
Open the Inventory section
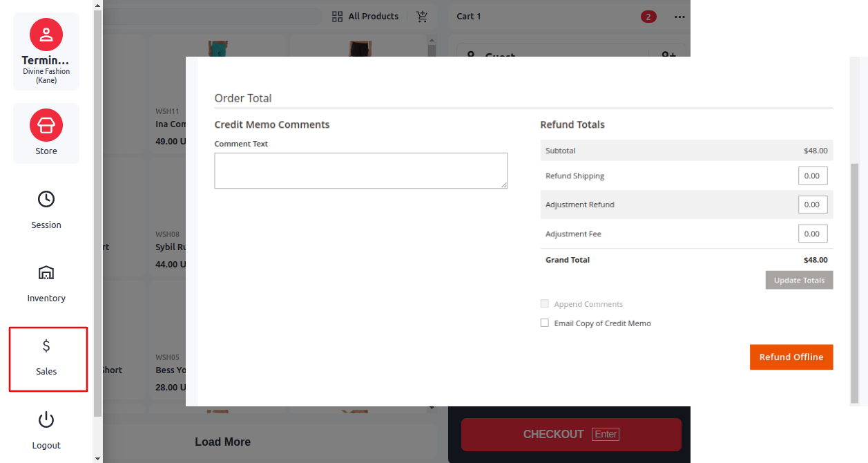[46, 273]
